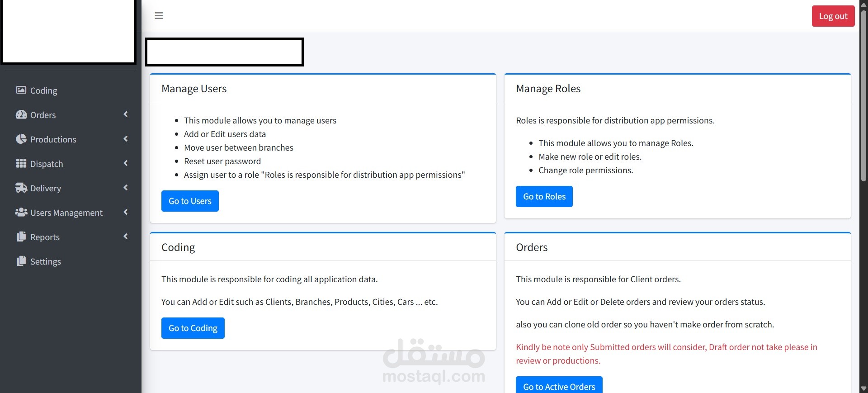This screenshot has height=393, width=868.
Task: Click the Go to Coding button
Action: pos(193,328)
